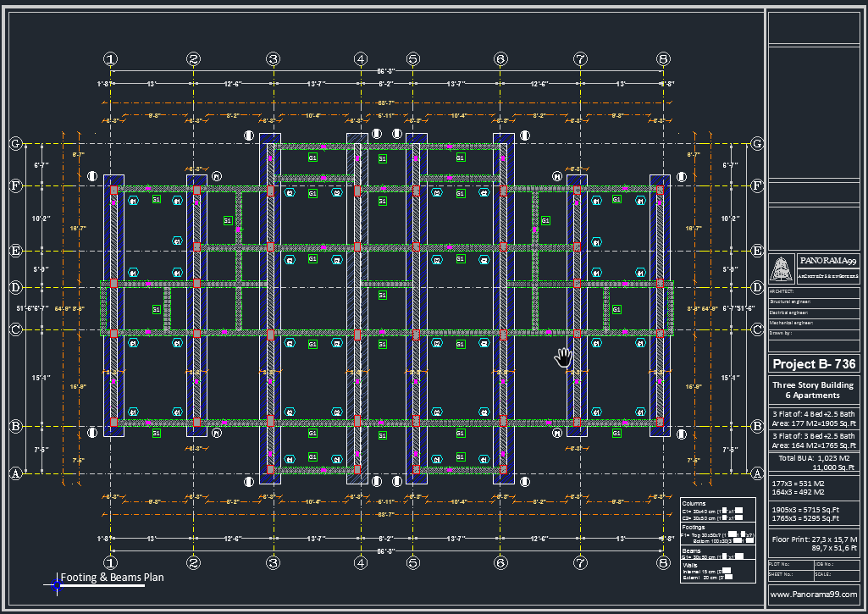Screen dimensions: 868x614
Task: Select grid bubble 7 in the top row
Action: (x=580, y=58)
